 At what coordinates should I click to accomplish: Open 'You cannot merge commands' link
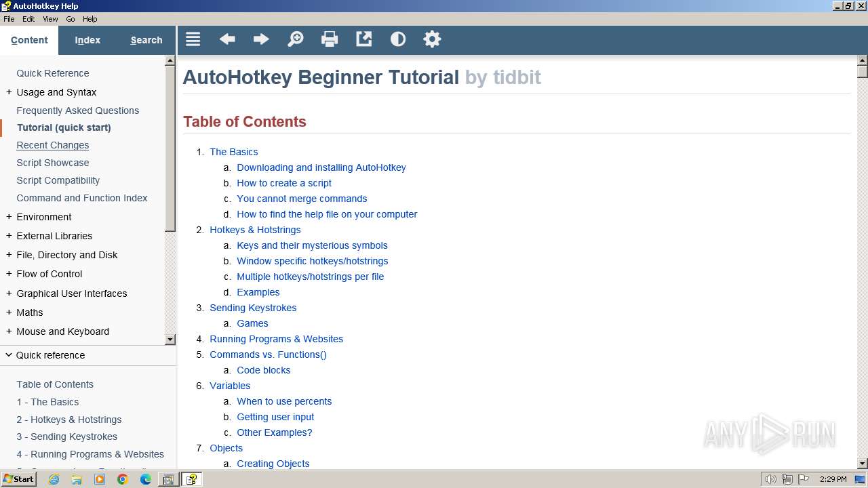coord(302,199)
